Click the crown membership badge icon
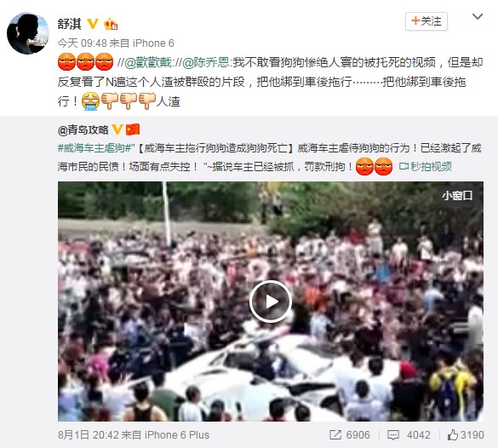This screenshot has height=448, width=498. (111, 24)
